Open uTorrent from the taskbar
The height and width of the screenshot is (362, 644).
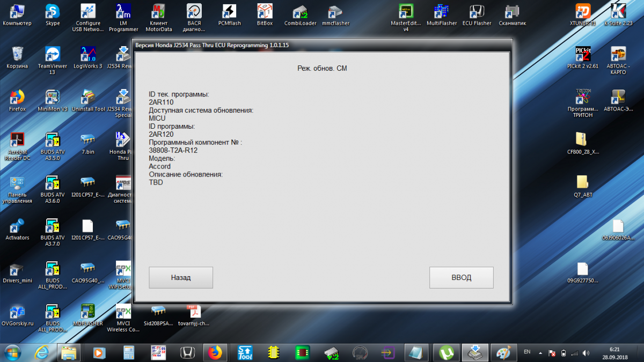coord(446,352)
